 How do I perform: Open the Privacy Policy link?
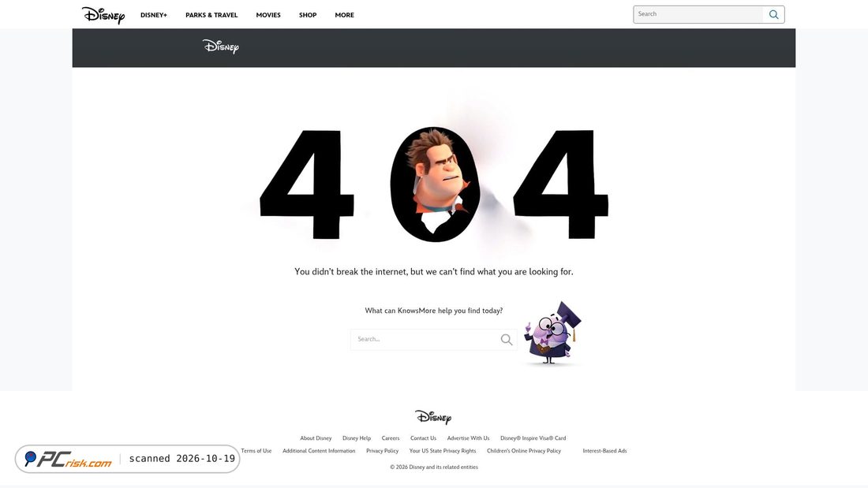coord(382,451)
